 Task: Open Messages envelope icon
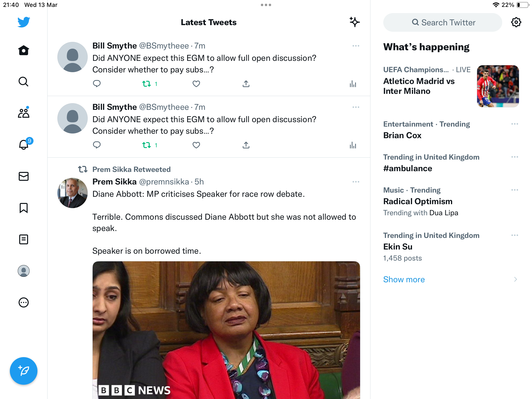[x=24, y=176]
